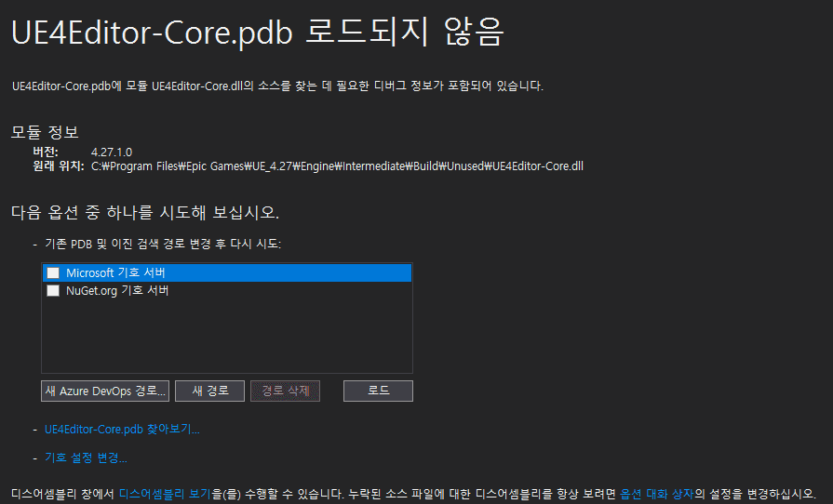Image resolution: width=833 pixels, height=504 pixels.
Task: Click the 기존 PDB 및 이진 검색 경로 text
Action: tap(163, 244)
